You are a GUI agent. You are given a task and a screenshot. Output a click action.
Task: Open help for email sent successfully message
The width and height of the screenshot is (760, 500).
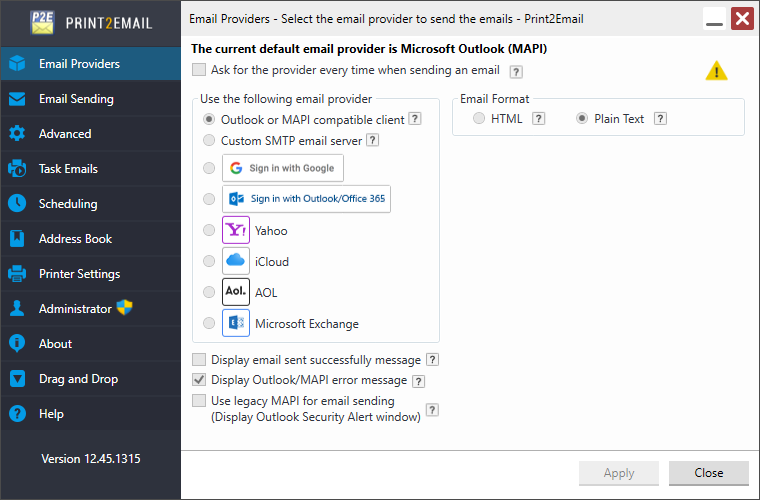(x=432, y=359)
